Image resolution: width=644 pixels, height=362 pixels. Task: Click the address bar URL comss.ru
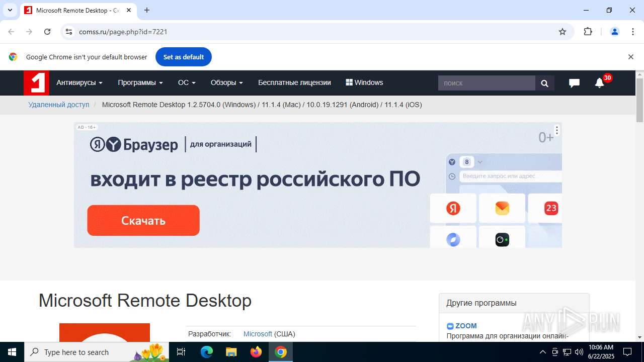point(123,32)
